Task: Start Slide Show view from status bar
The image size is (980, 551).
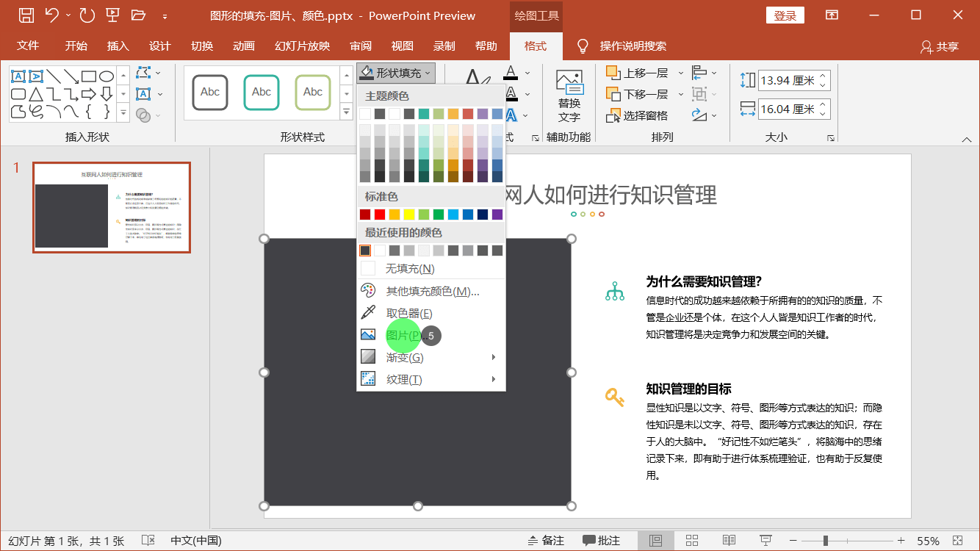Action: coord(765,541)
